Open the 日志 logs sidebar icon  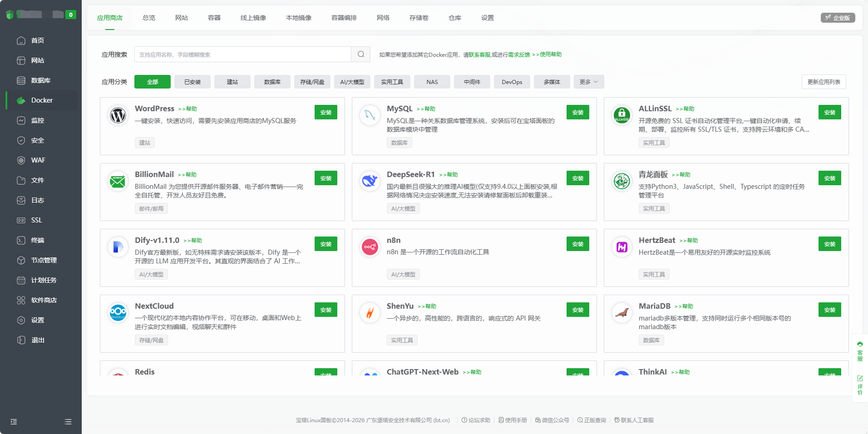(x=21, y=200)
